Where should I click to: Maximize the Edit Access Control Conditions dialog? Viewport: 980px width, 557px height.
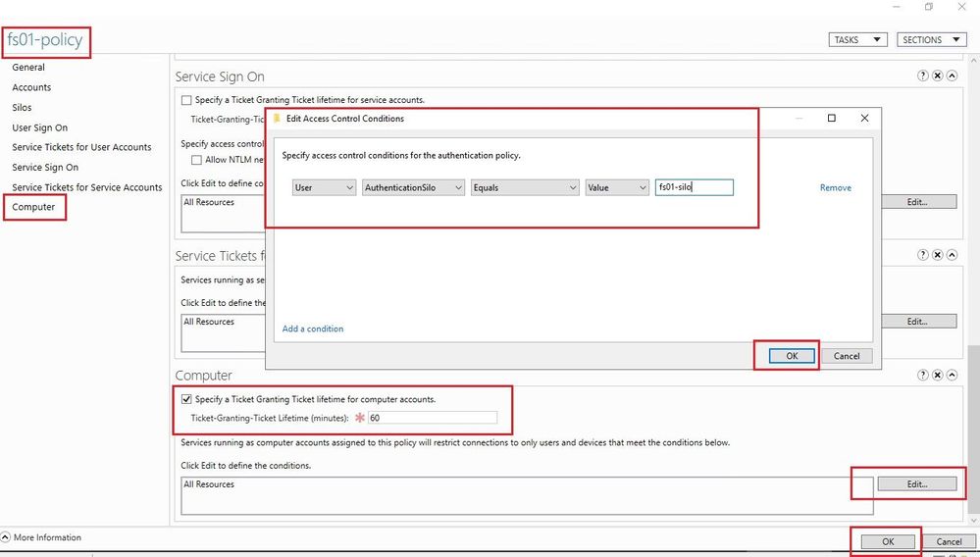831,118
